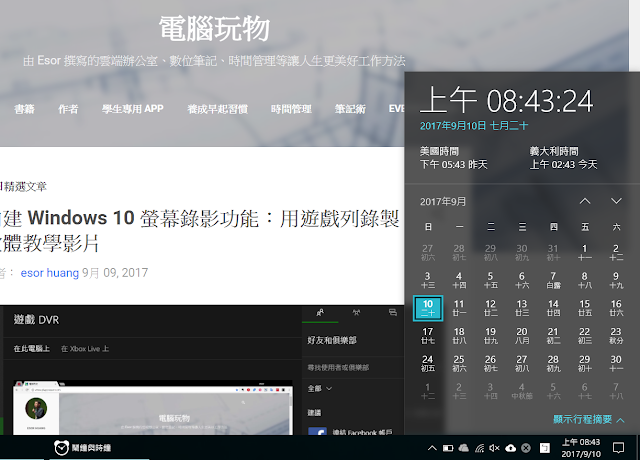Select September 24 in the calendar
Screen dimensions: 640x460
(x=428, y=363)
